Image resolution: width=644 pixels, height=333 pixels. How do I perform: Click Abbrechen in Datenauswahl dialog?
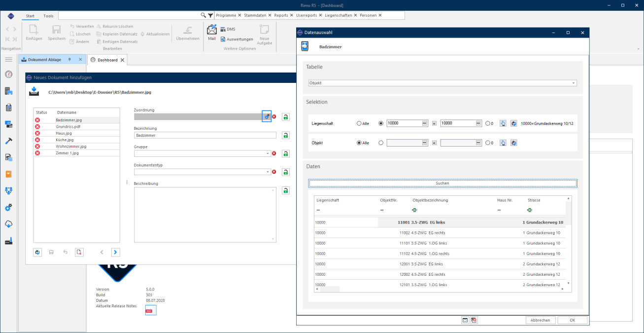541,320
